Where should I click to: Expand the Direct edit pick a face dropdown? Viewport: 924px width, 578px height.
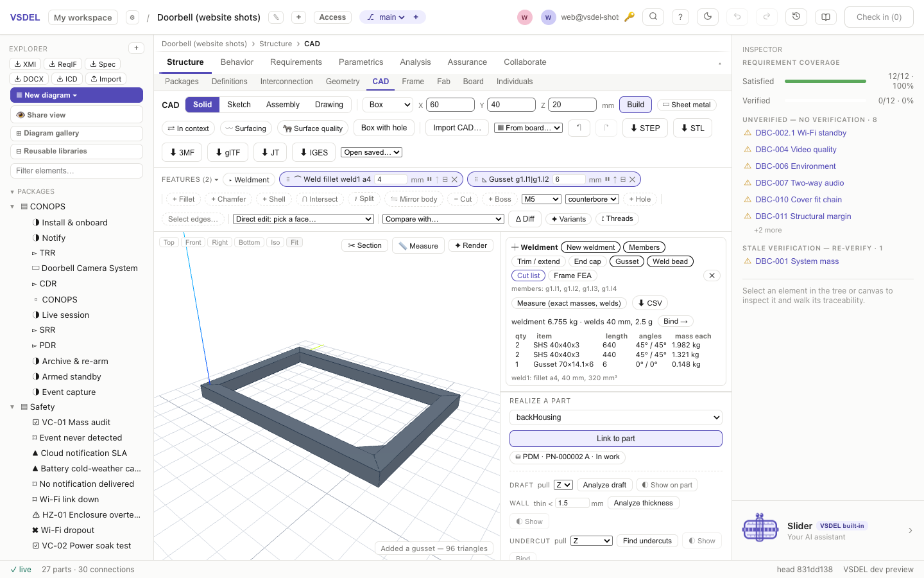click(304, 219)
